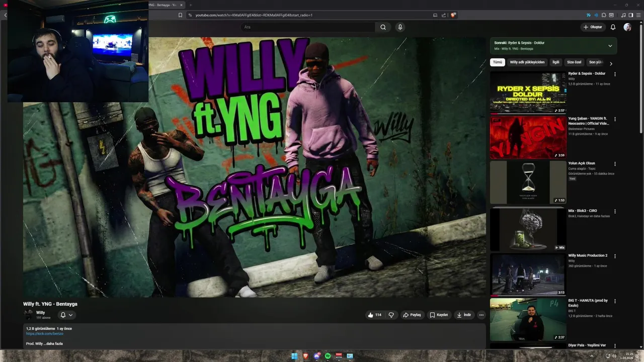Start voice search with microphone icon
Image resolution: width=644 pixels, height=362 pixels.
click(x=400, y=27)
